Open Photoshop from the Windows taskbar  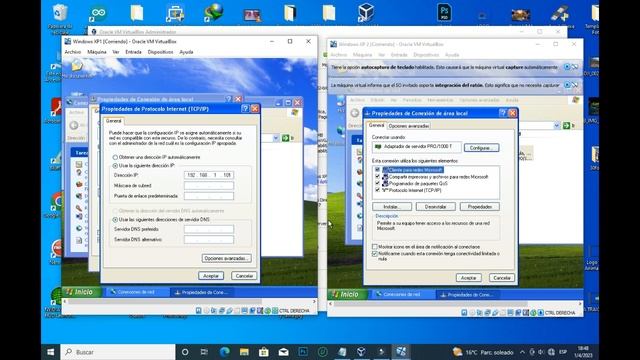click(x=303, y=352)
